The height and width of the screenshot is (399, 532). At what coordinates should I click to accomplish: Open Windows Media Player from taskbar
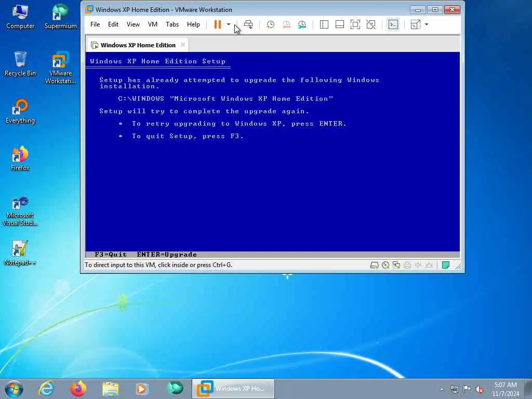(x=142, y=389)
